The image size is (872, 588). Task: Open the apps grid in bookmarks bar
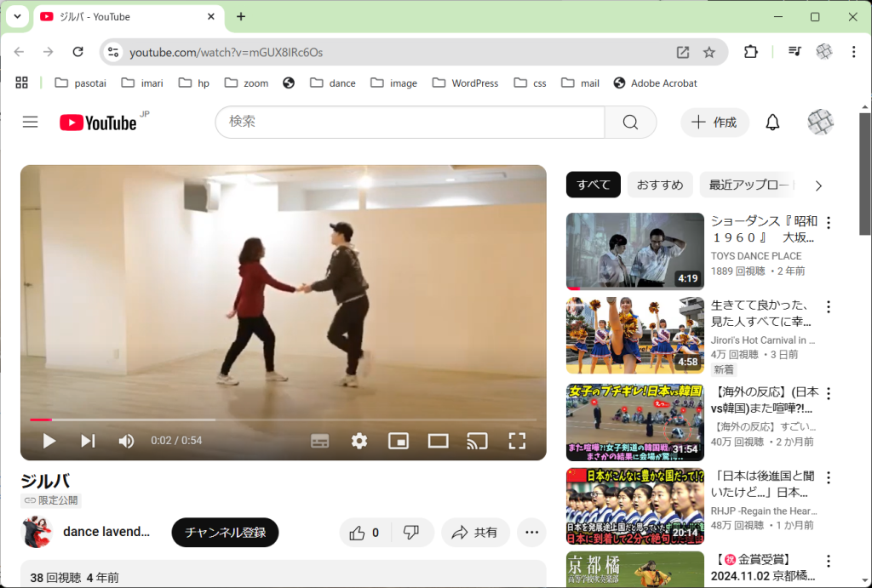click(x=21, y=83)
